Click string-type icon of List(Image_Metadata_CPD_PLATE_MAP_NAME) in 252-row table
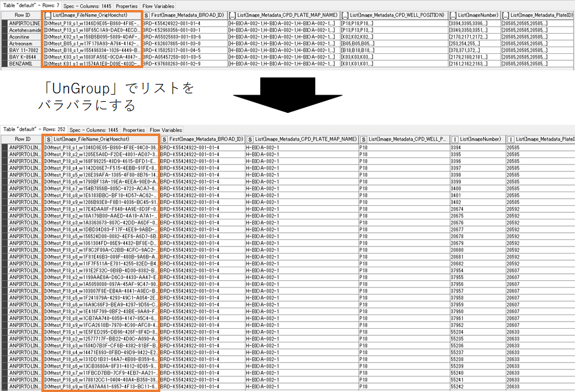 click(x=250, y=140)
